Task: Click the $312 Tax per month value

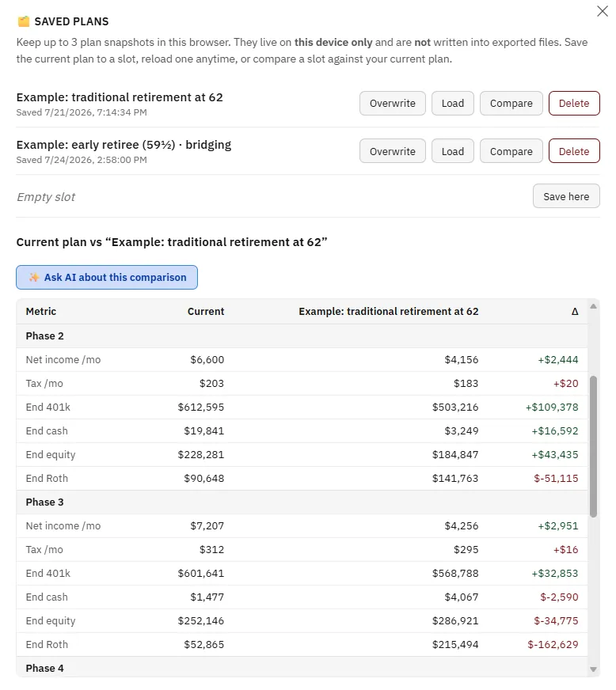Action: (211, 550)
